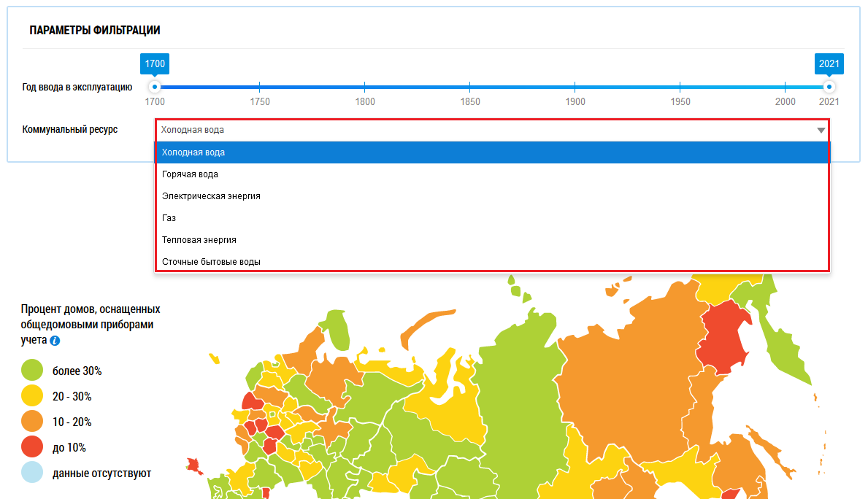Click the green более 30% legend circle
Image resolution: width=868 pixels, height=499 pixels.
pyautogui.click(x=32, y=371)
